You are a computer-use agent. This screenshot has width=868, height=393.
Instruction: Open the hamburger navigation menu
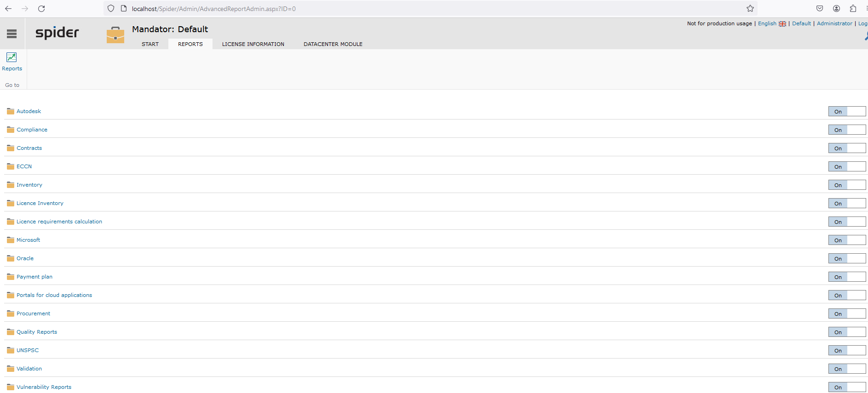(12, 34)
